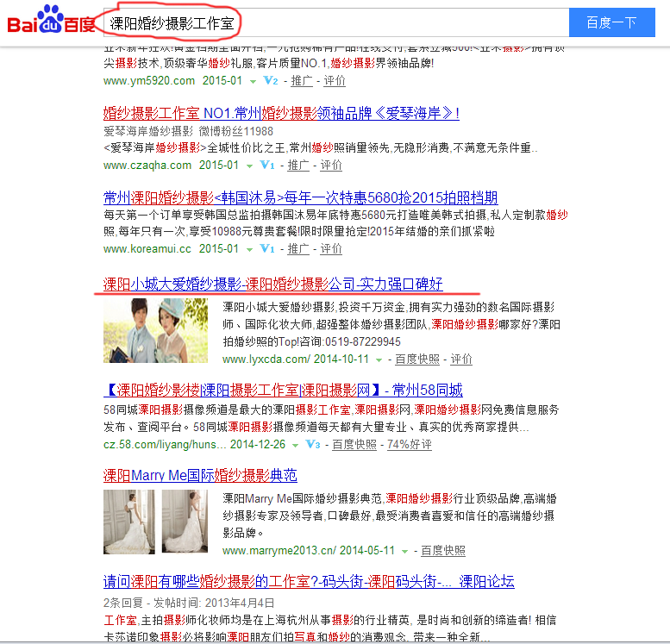Click 评价 link in the ym5920.com result

click(335, 81)
